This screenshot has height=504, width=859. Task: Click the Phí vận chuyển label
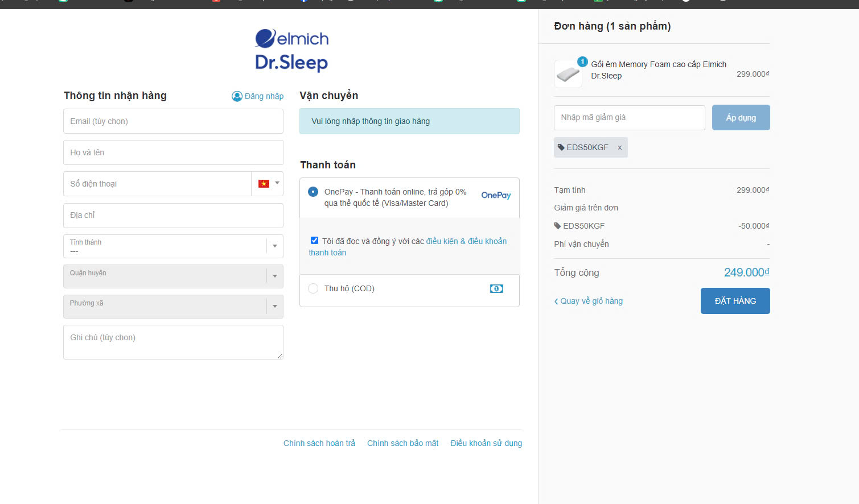click(581, 244)
